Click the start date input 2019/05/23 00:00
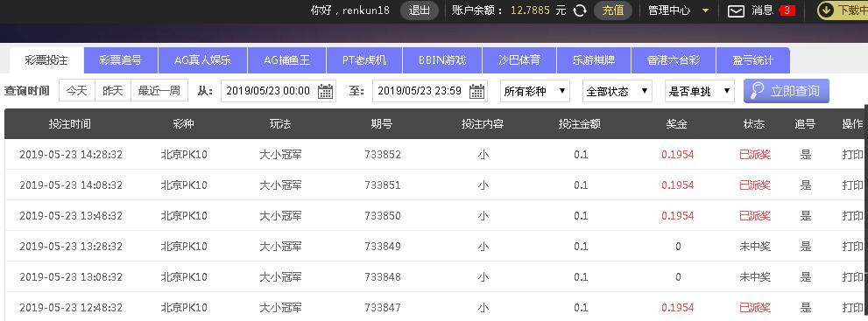The height and width of the screenshot is (321, 868). 279,91
